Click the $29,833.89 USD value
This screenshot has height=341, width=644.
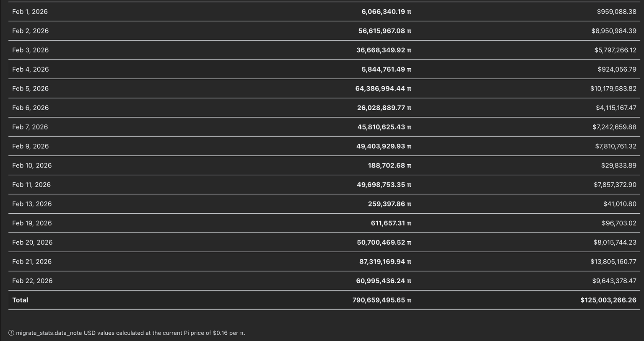618,166
